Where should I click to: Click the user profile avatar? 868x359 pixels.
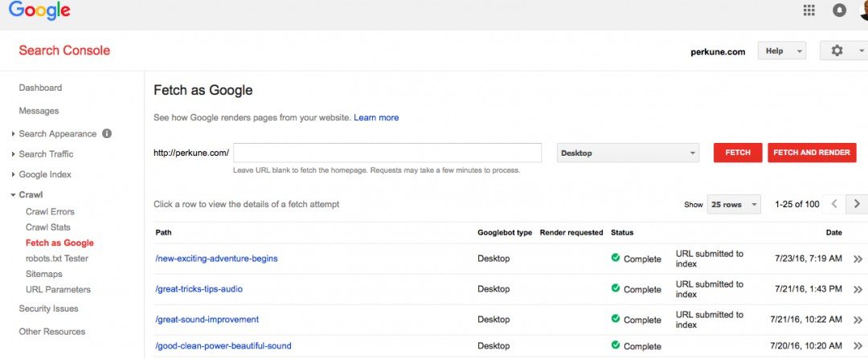point(863,10)
